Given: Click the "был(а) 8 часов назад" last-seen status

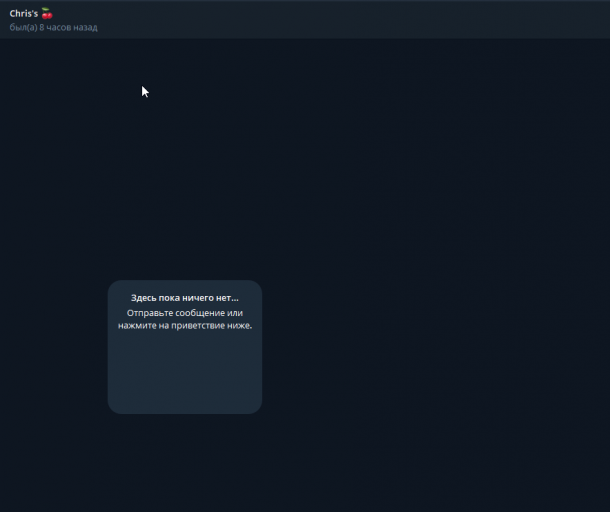Looking at the screenshot, I should (53, 28).
